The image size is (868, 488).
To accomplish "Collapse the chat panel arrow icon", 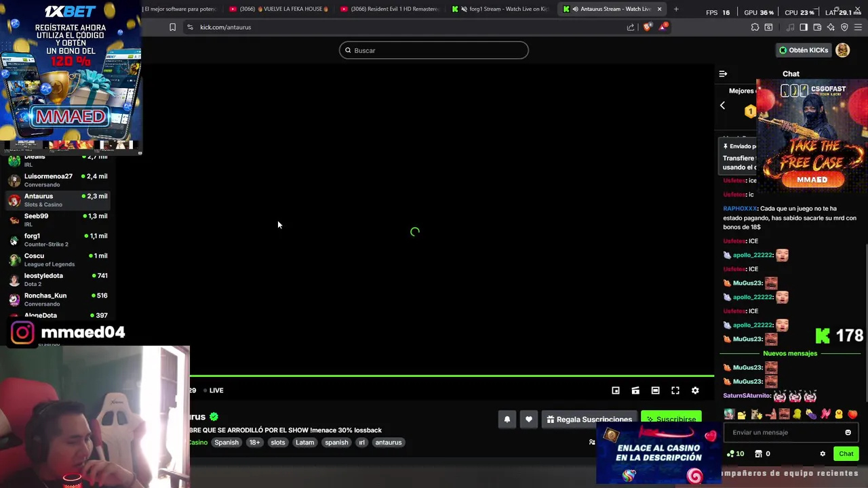I will 723,74.
